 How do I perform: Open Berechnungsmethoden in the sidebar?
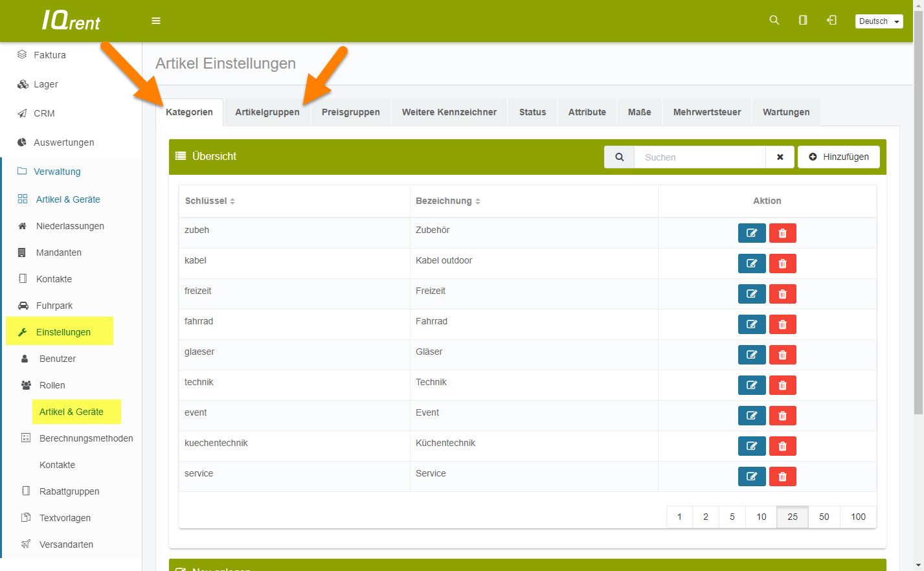click(x=85, y=438)
